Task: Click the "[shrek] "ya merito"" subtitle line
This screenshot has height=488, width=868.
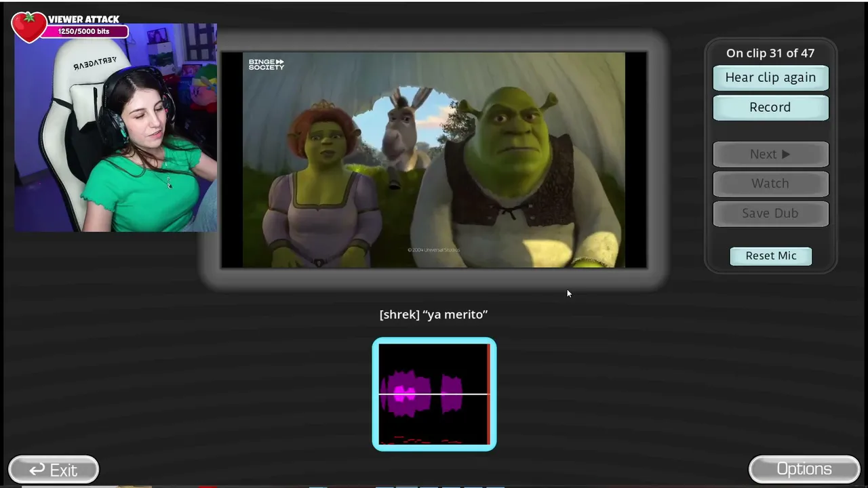Action: pos(434,314)
